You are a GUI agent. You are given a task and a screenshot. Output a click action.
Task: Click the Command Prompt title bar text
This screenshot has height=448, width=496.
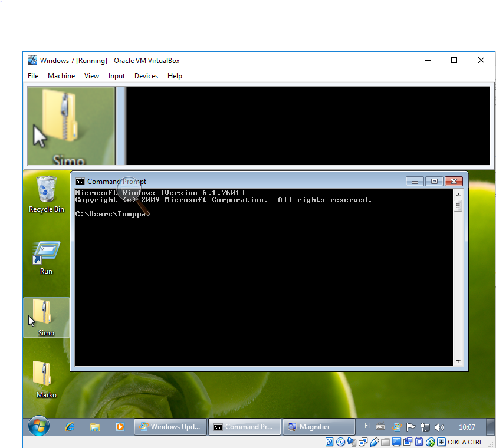point(117,182)
